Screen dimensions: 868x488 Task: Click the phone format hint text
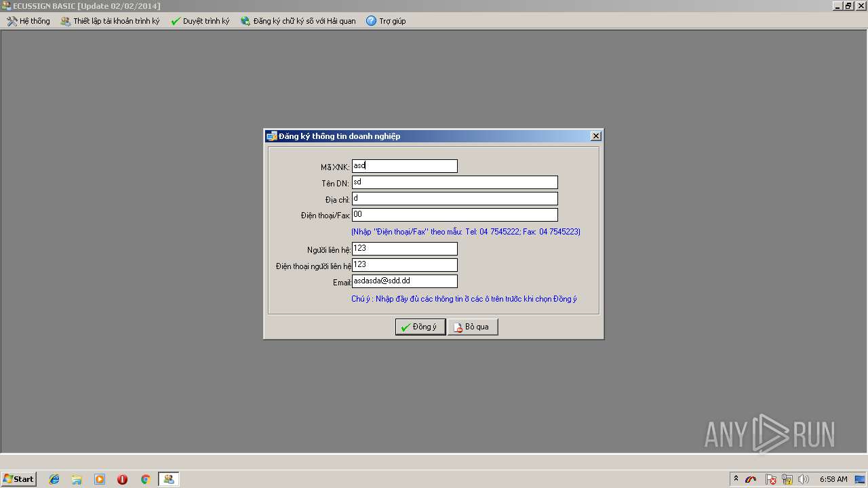(466, 232)
